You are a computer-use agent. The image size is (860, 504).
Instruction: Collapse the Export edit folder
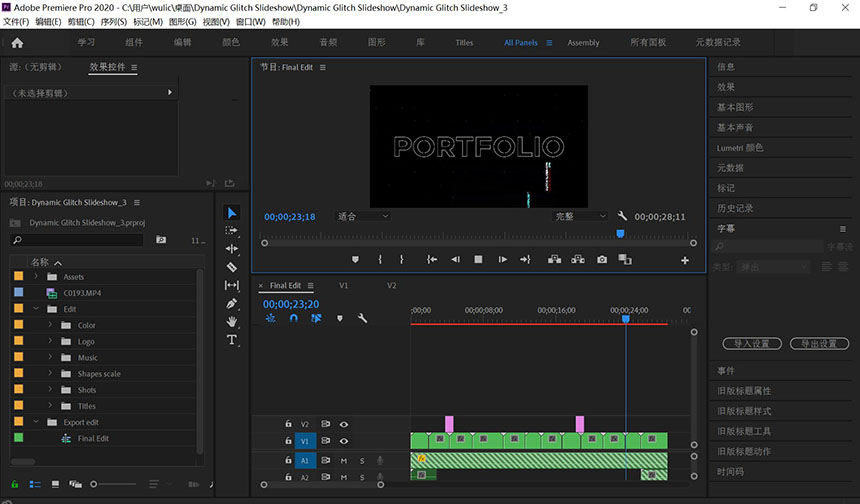pyautogui.click(x=37, y=422)
